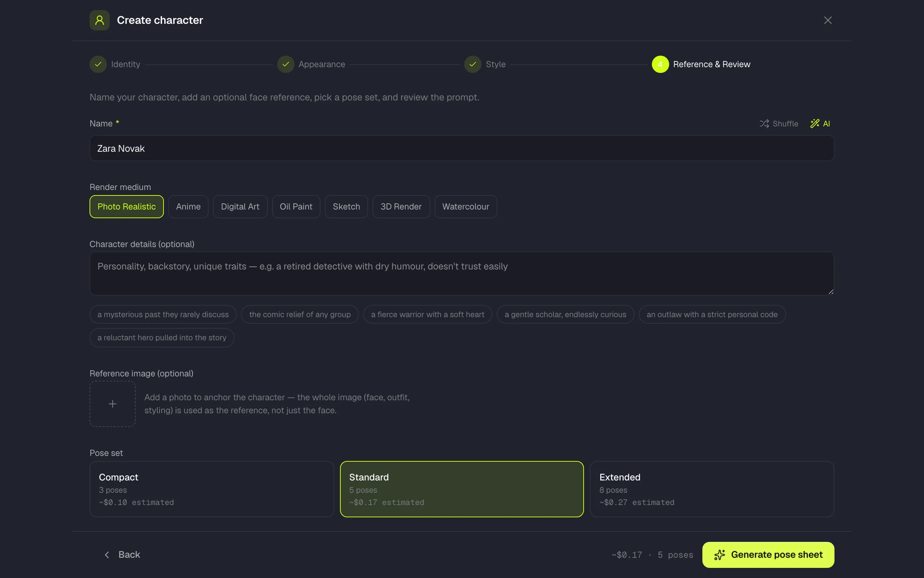Screen dimensions: 924x578
Task: Click the Name input field
Action: coord(462,148)
